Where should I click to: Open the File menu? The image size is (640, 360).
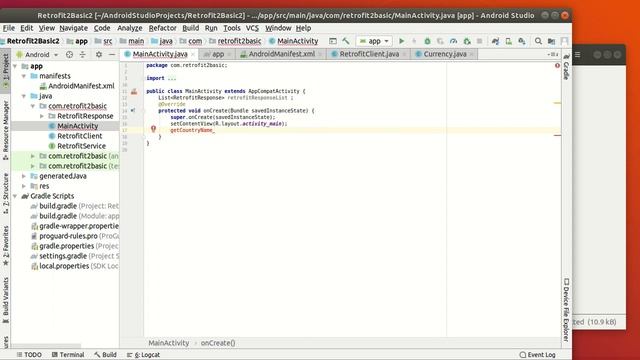[x=9, y=28]
